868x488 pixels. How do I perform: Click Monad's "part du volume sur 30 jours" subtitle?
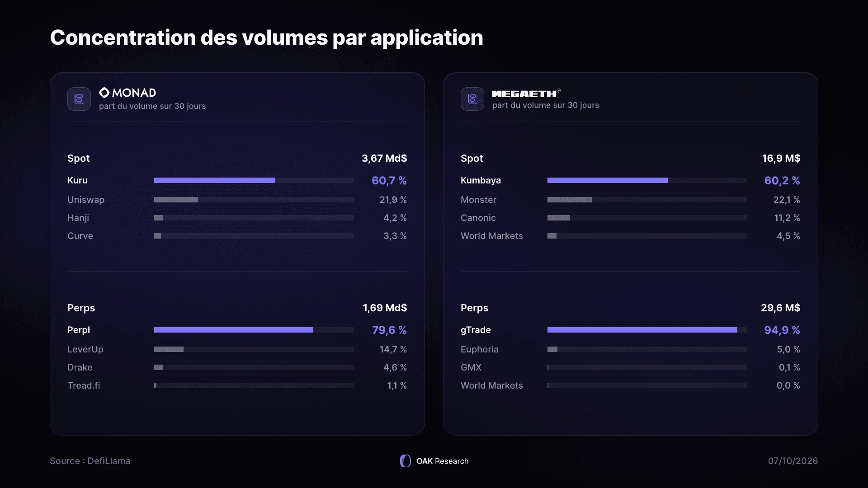tap(152, 106)
